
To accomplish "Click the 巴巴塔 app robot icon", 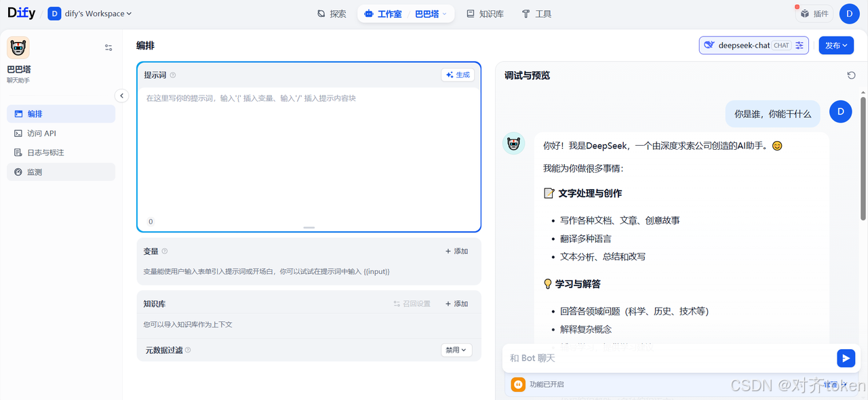I will (18, 48).
